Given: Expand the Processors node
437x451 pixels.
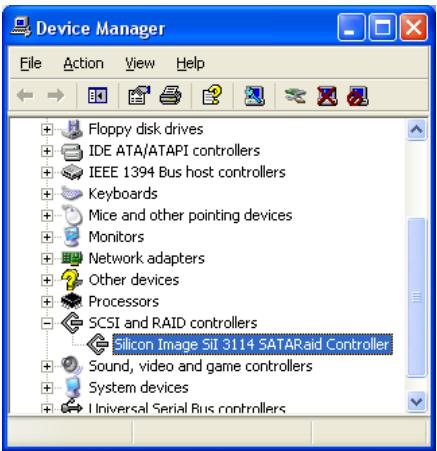Looking at the screenshot, I should pos(47,301).
